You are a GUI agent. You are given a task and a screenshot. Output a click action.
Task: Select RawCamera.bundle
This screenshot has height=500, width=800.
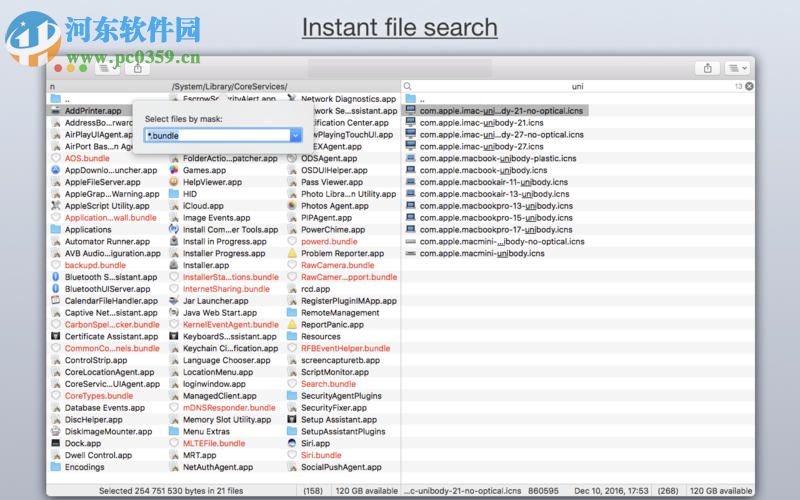coord(337,265)
